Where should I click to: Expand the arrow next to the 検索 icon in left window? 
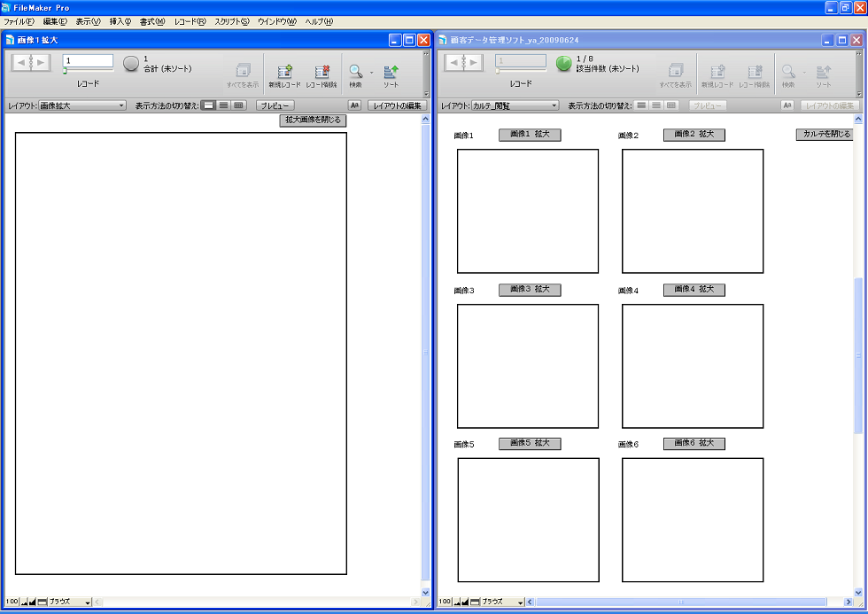(371, 73)
